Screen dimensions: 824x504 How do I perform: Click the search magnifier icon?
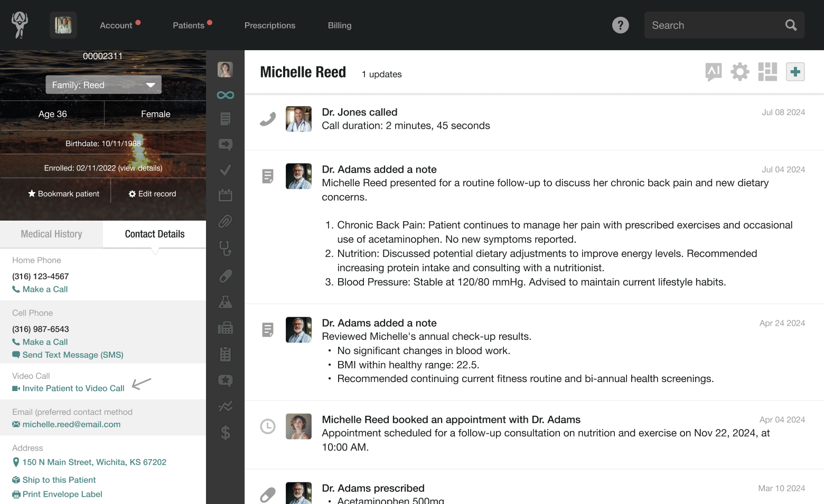pyautogui.click(x=791, y=25)
